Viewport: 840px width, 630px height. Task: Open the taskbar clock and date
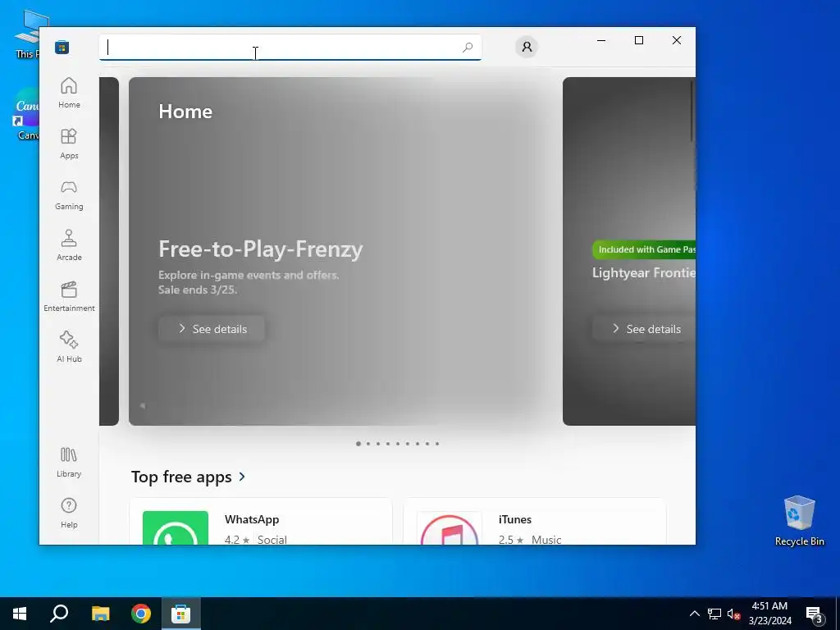(769, 614)
